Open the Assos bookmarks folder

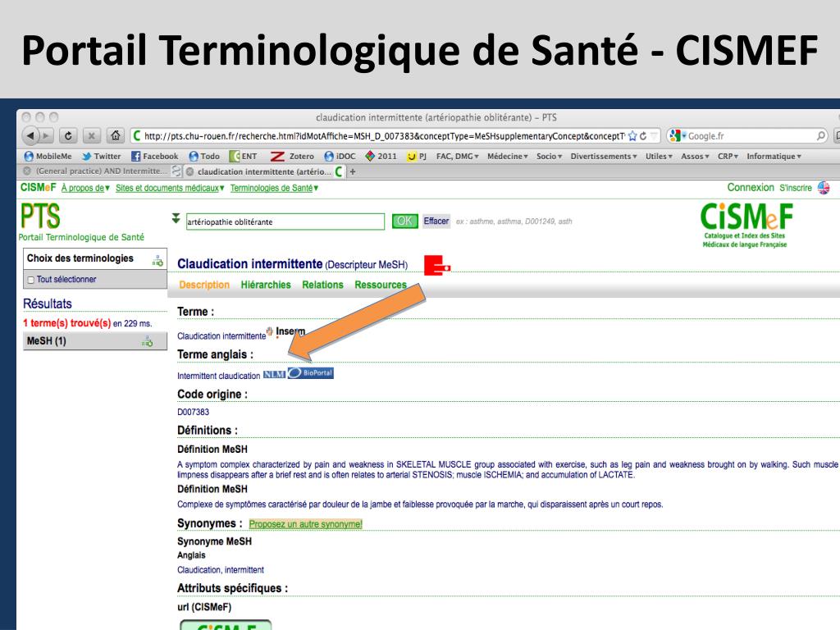tap(695, 156)
